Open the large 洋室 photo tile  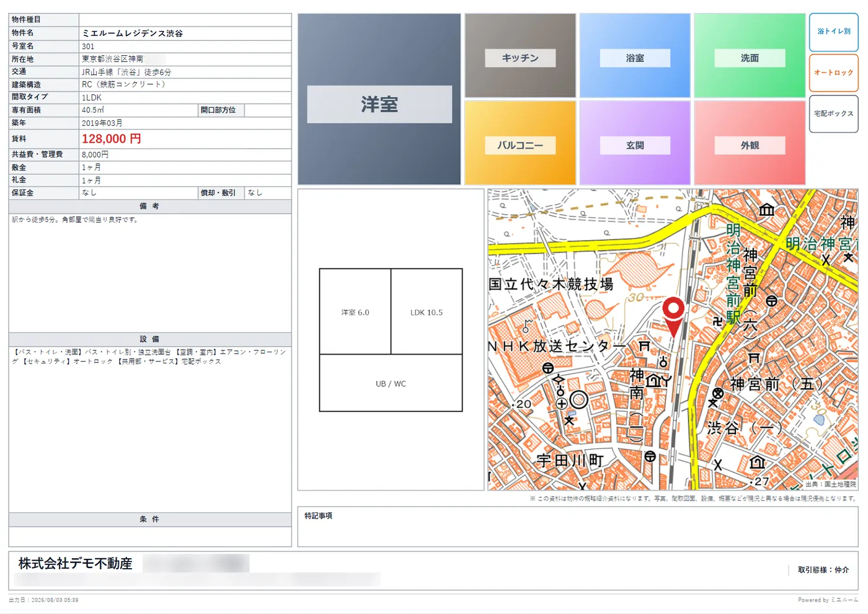(x=379, y=99)
